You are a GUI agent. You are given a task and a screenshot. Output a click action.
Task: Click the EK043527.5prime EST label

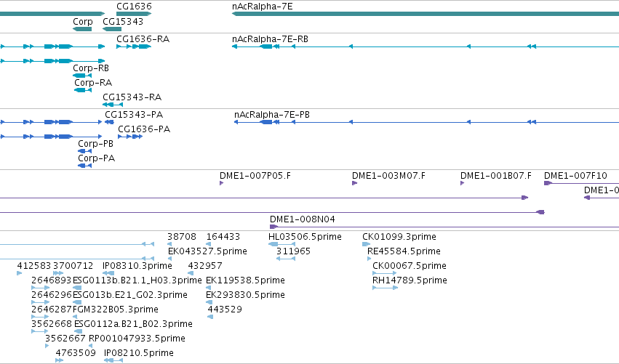click(x=207, y=251)
